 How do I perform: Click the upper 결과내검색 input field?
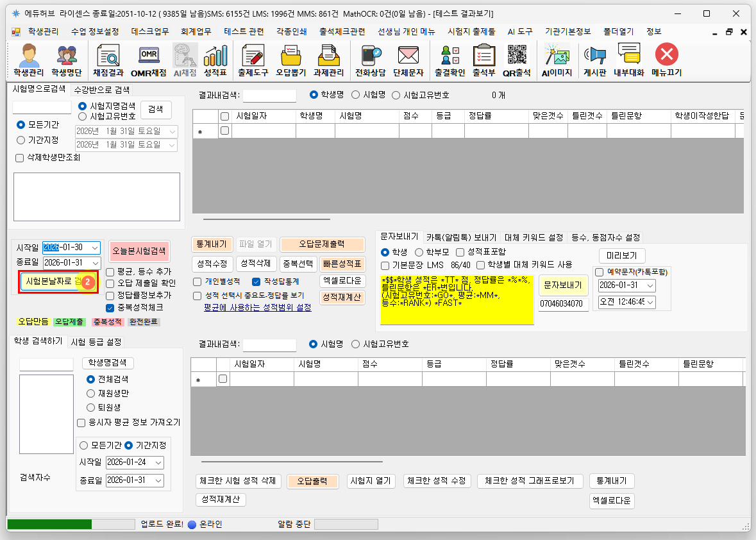click(269, 96)
